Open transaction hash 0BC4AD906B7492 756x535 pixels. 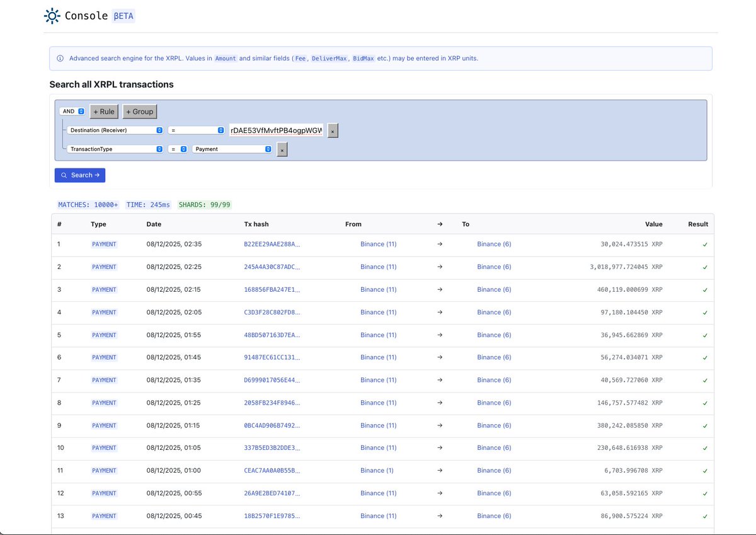coord(272,425)
